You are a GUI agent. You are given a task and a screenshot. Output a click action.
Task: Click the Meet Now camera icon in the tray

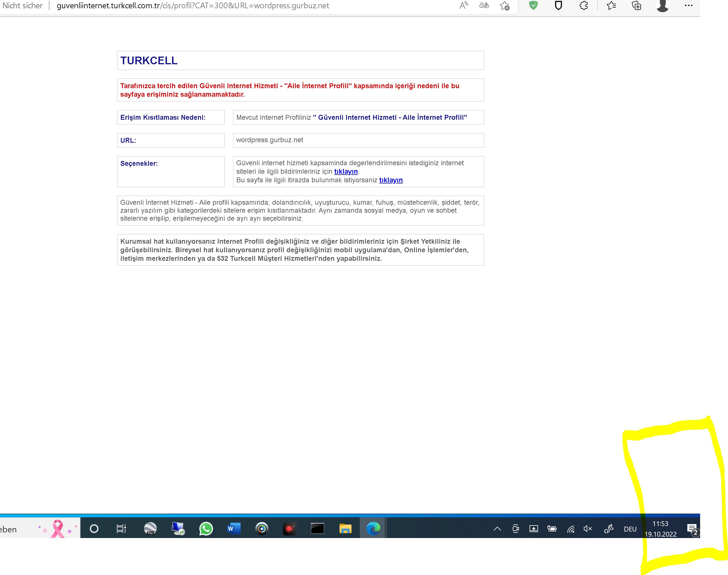pos(516,529)
